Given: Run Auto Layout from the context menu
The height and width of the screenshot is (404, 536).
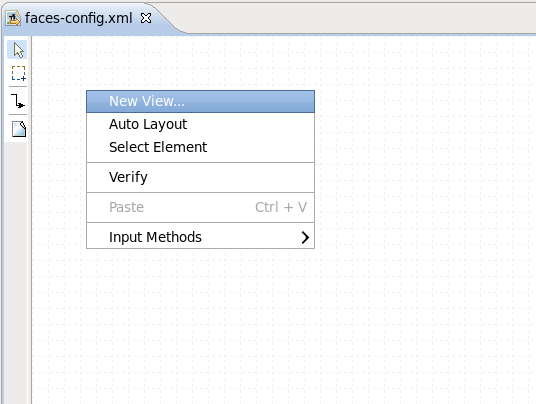Looking at the screenshot, I should [x=200, y=124].
